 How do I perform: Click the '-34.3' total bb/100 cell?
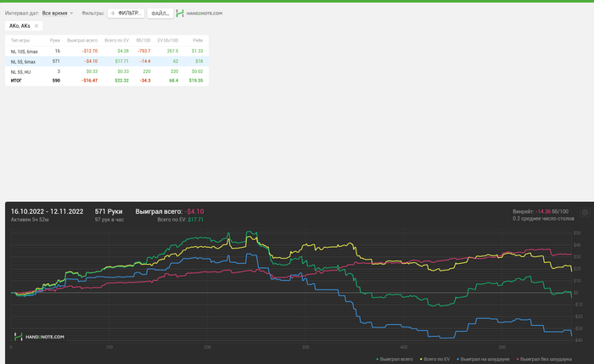(x=145, y=81)
